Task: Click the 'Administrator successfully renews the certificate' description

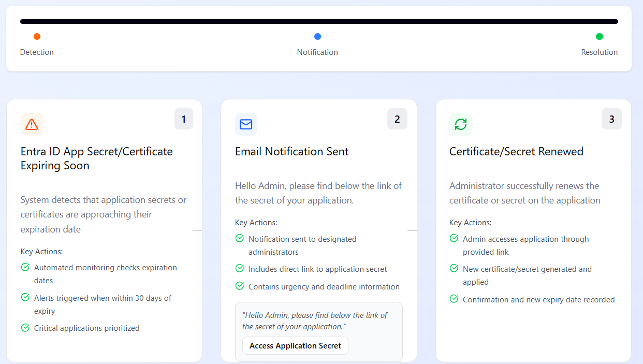Action: (x=525, y=193)
